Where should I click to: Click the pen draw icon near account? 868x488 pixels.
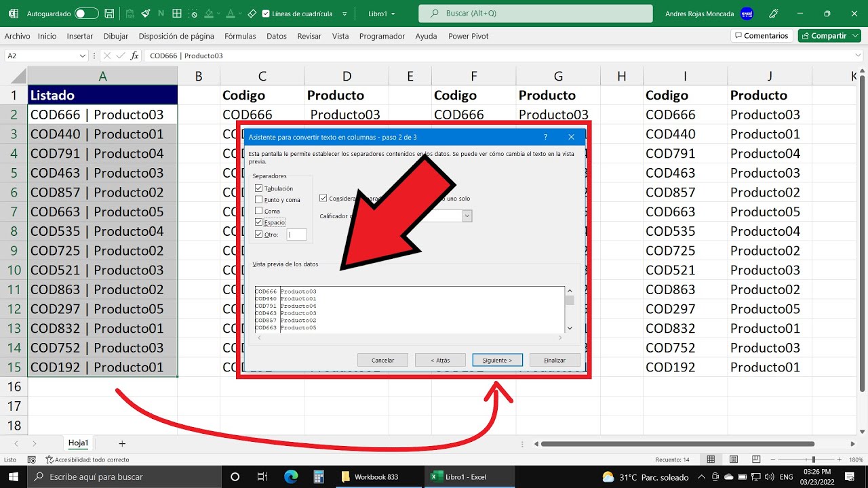[774, 14]
